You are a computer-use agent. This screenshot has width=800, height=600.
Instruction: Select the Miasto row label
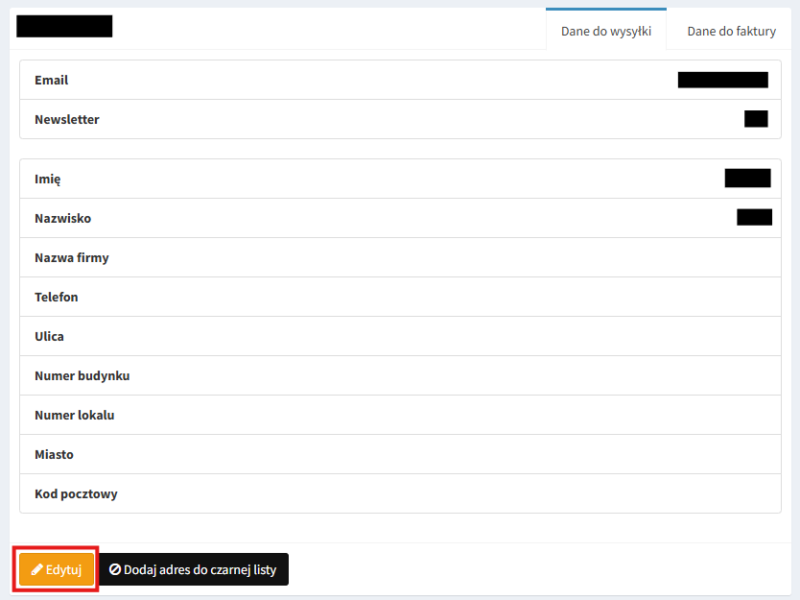click(54, 454)
